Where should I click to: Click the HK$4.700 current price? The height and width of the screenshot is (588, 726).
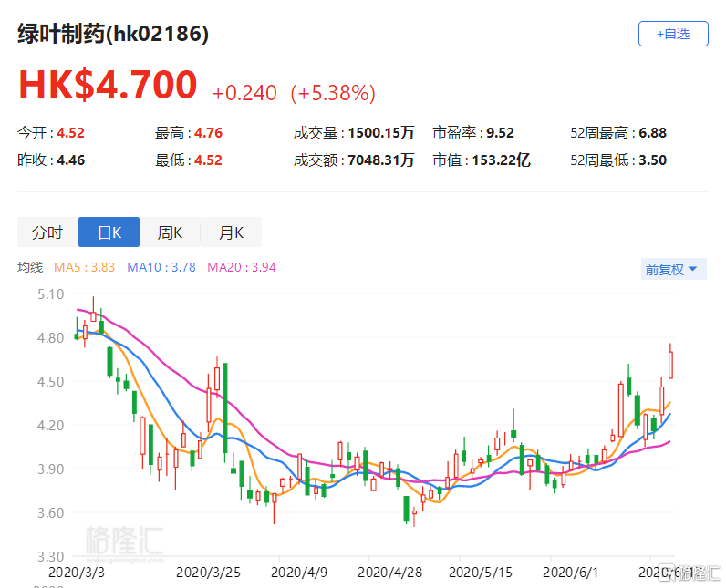point(108,84)
